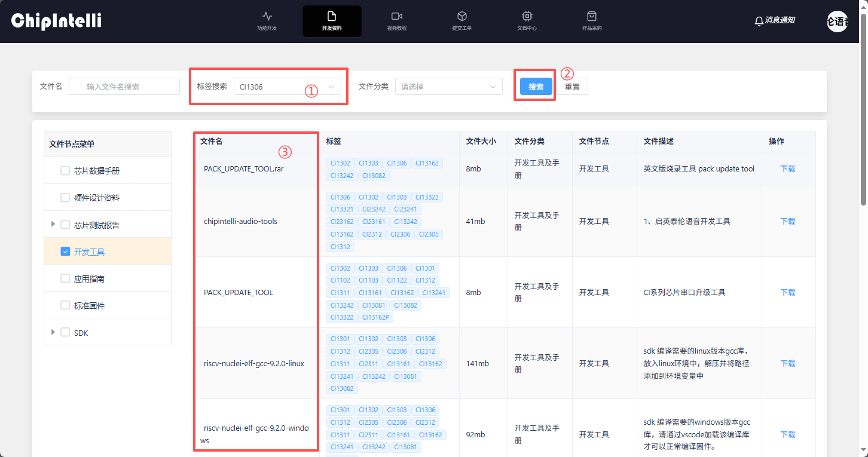The height and width of the screenshot is (457, 868).
Task: Expand the 芯片测试报告 tree arrow
Action: tap(53, 225)
